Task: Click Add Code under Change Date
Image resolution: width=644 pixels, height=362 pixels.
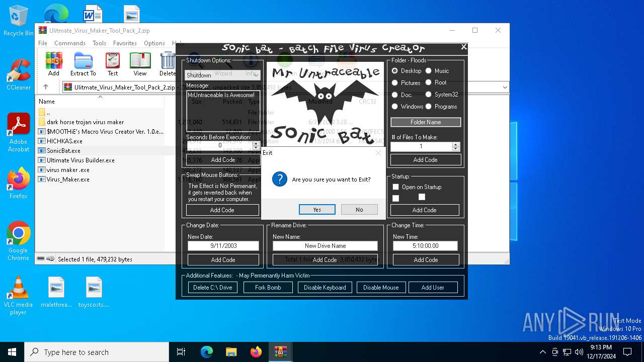Action: (x=223, y=260)
